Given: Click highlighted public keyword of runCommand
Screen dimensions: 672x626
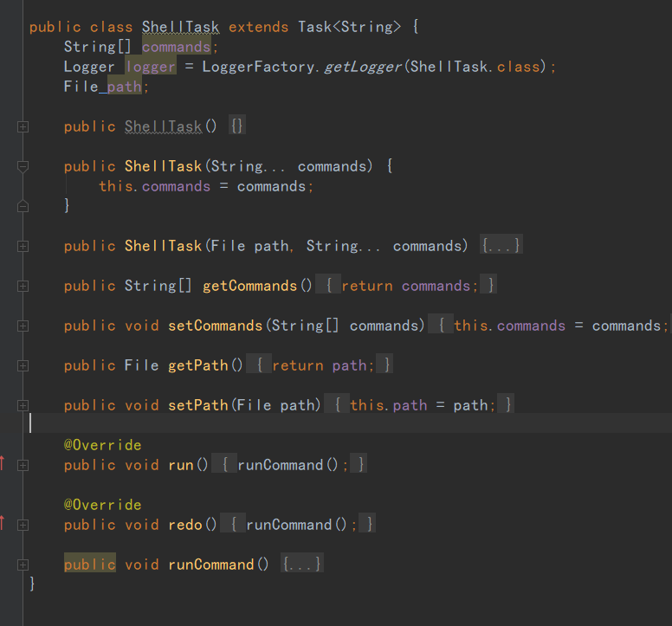Looking at the screenshot, I should click(x=90, y=565).
